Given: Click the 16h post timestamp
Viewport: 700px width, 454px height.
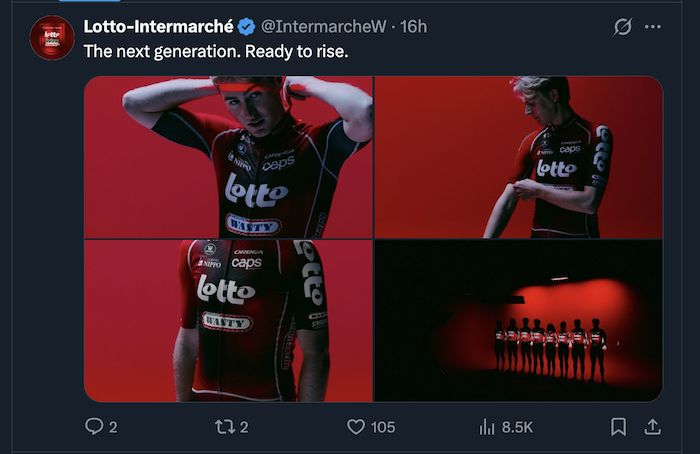Looking at the screenshot, I should (x=414, y=25).
